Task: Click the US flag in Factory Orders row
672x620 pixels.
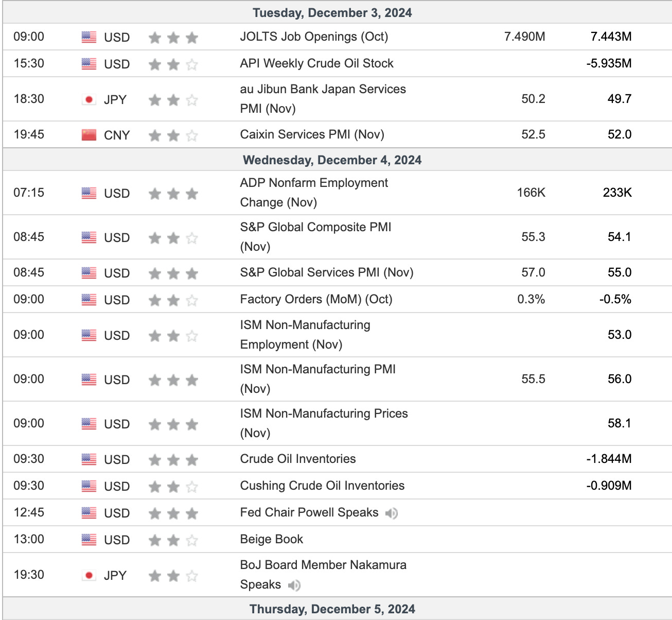Action: pyautogui.click(x=89, y=300)
